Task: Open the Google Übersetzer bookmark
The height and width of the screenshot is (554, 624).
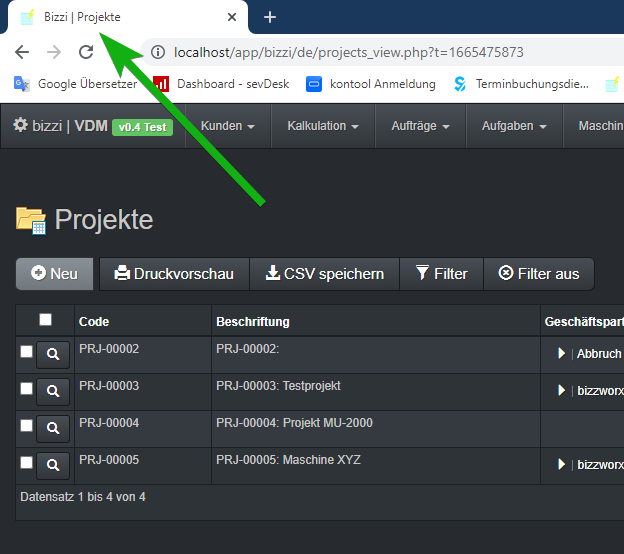Action: tap(76, 84)
